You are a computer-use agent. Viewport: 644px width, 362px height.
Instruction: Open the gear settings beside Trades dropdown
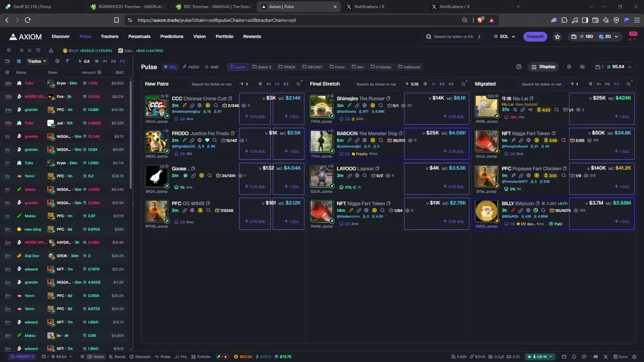[57, 61]
